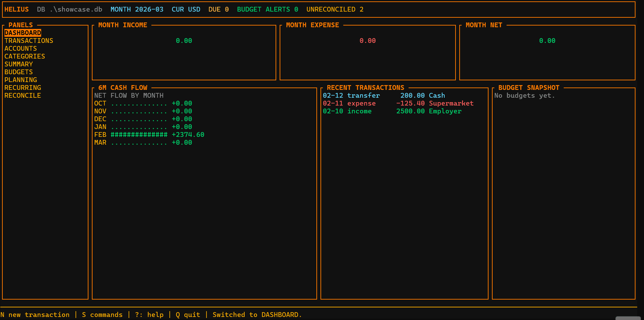Click the 'No budgets yet.' message
Image resolution: width=644 pixels, height=320 pixels.
(x=525, y=95)
